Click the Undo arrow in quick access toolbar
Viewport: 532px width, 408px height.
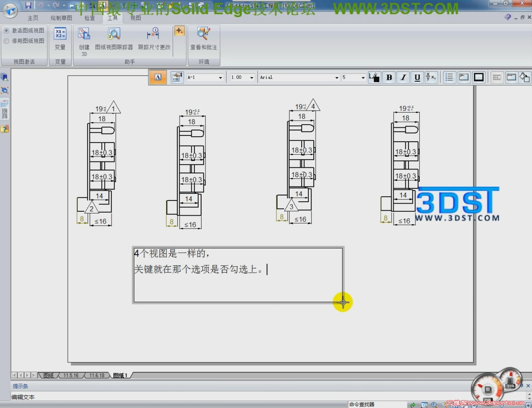click(x=41, y=5)
